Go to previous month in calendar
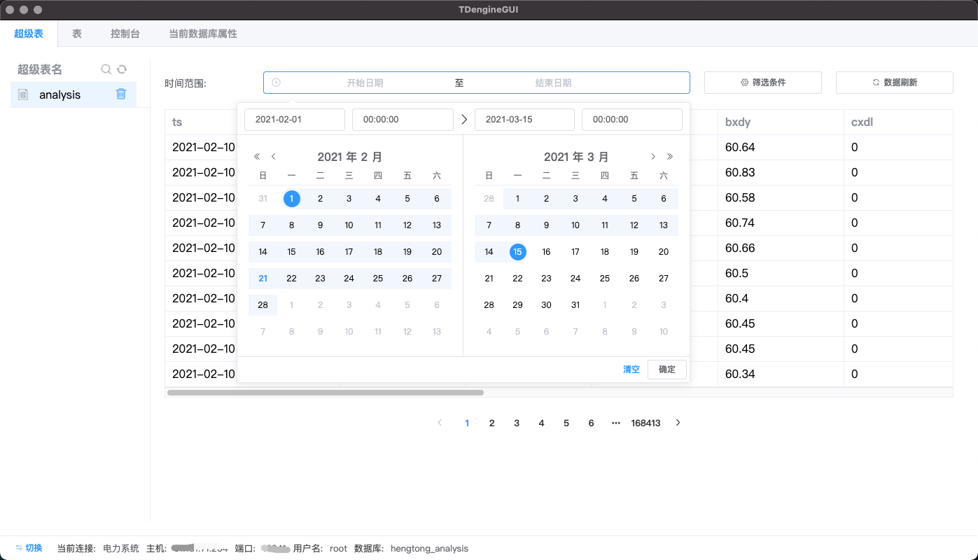 pos(274,157)
